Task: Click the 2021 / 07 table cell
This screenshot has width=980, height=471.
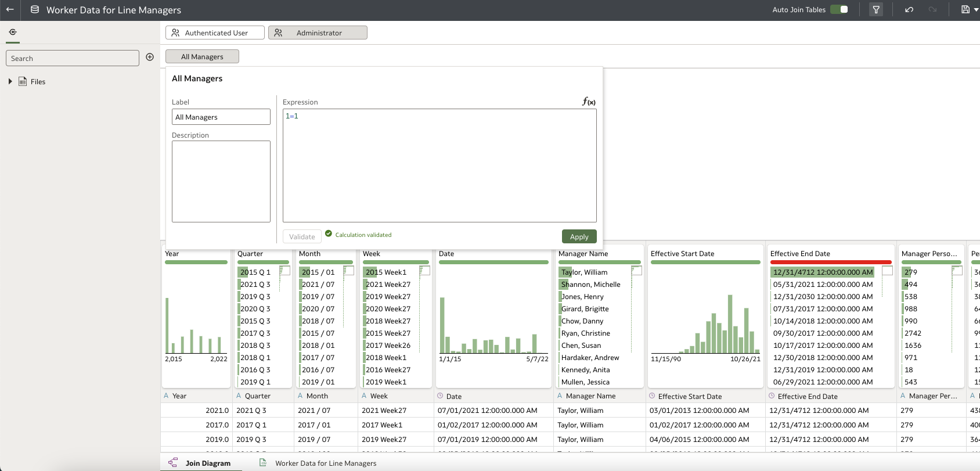Action: (326, 410)
